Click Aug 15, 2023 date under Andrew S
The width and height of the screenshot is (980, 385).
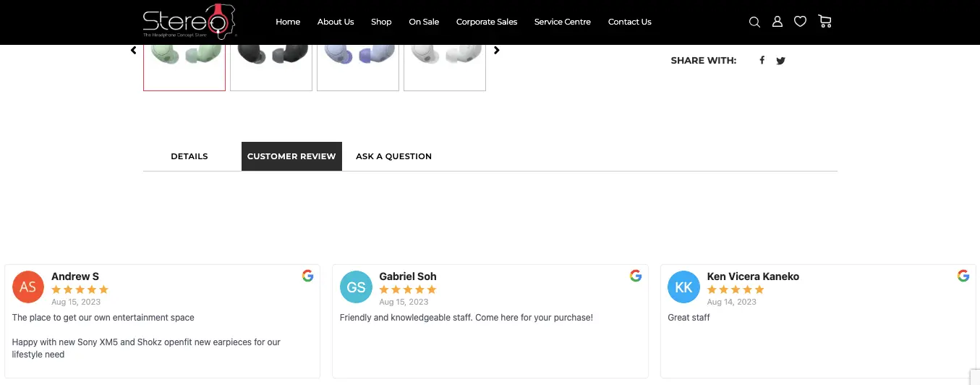pos(76,302)
